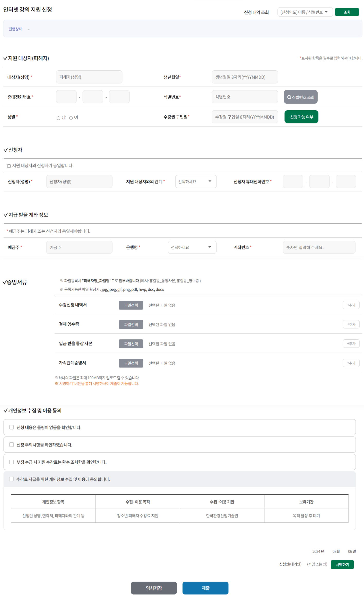This screenshot has width=364, height=595.
Task: Open the 신청연도 이름/식별번호 dropdown
Action: 305,12
